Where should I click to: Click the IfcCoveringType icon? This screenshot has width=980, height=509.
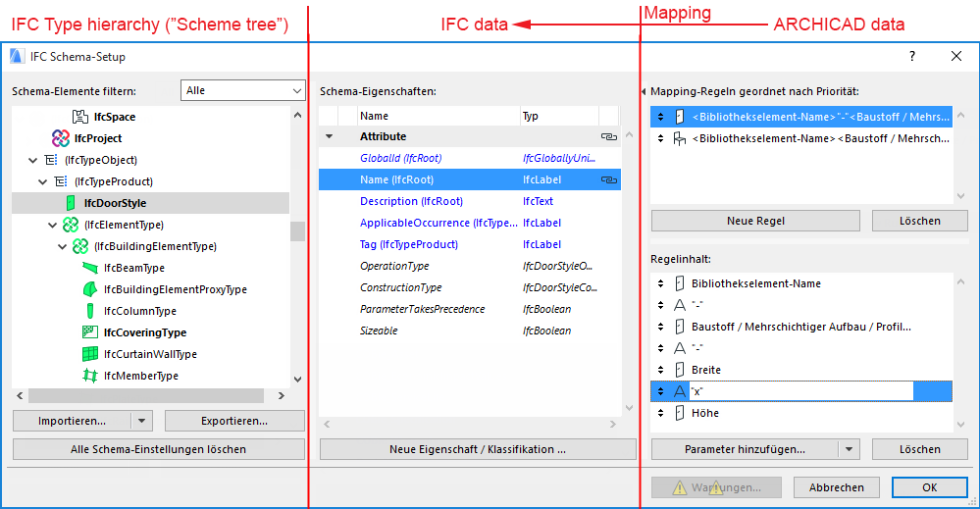click(90, 332)
